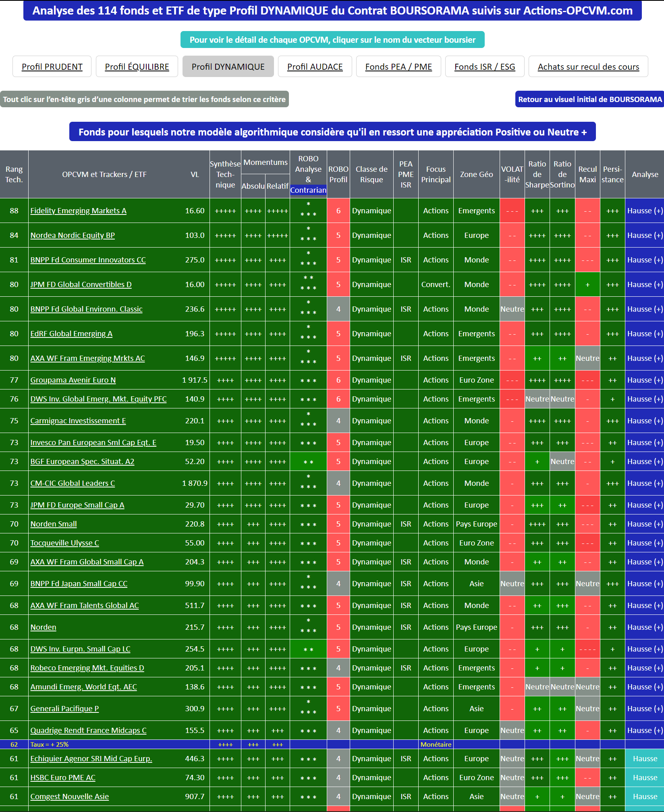Open HSBC Euro PME AC link
This screenshot has width=664, height=812.
[x=63, y=777]
